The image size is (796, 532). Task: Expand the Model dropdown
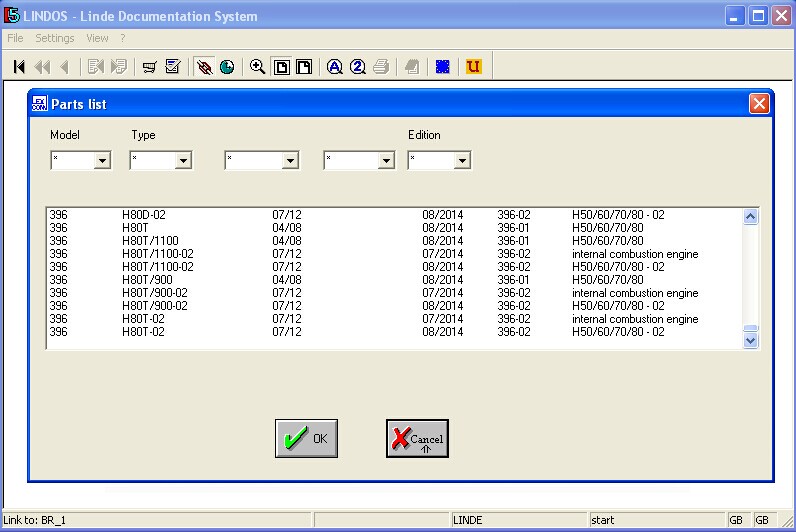(102, 161)
